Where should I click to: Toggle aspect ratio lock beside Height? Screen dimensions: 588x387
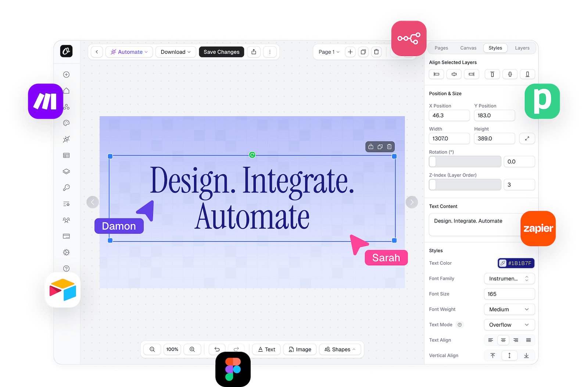527,139
